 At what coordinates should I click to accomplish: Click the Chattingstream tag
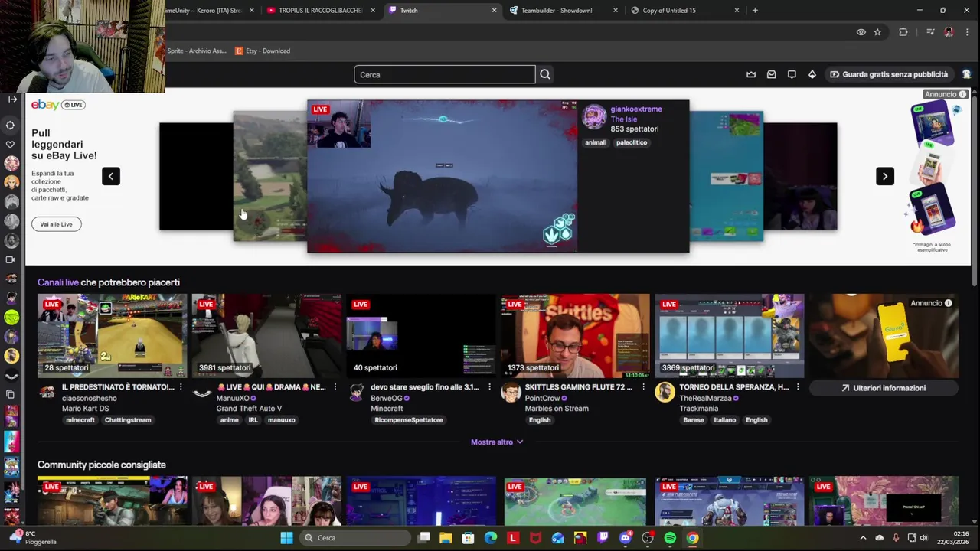128,420
